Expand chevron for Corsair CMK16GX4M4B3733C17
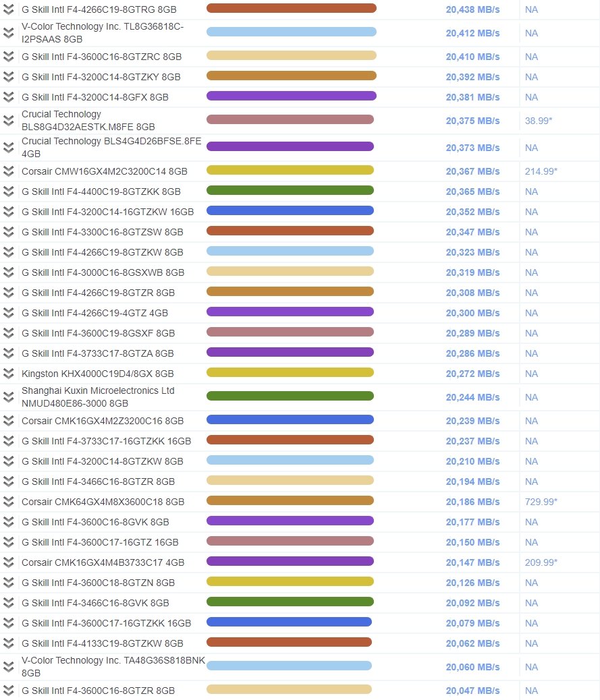The height and width of the screenshot is (700, 600). [x=9, y=562]
